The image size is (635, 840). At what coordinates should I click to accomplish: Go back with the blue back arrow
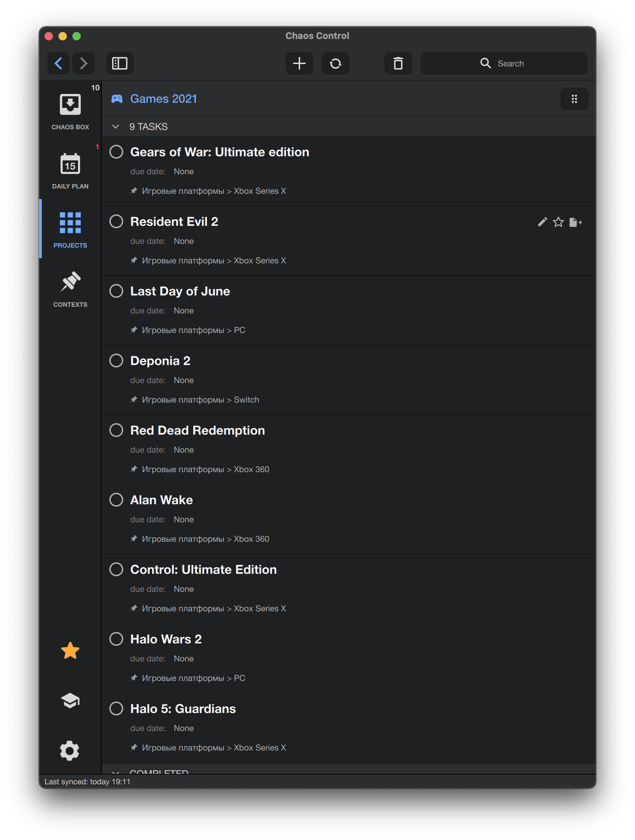coord(58,63)
